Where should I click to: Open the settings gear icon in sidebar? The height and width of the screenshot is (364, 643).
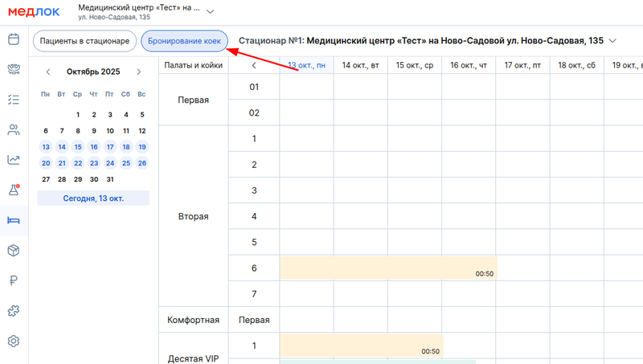pos(13,341)
